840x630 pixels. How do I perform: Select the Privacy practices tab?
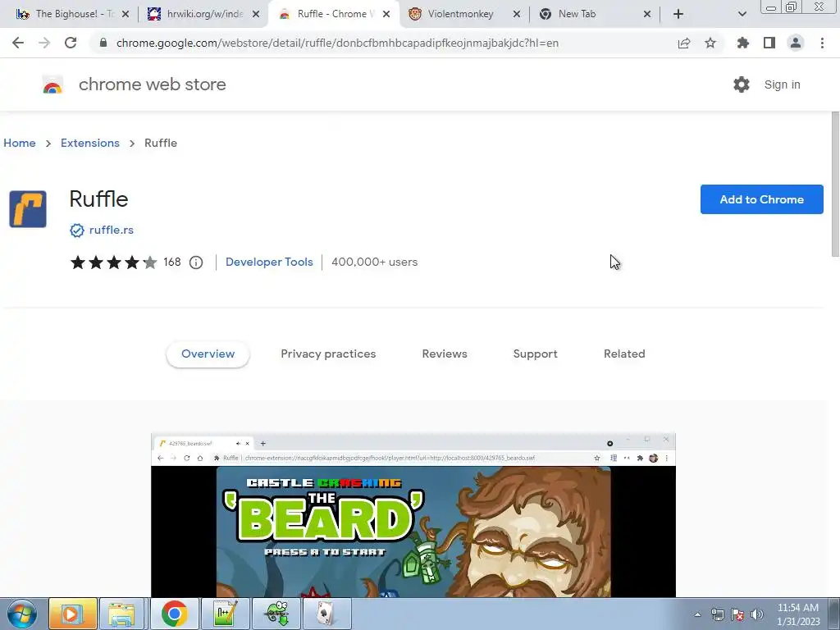click(328, 354)
